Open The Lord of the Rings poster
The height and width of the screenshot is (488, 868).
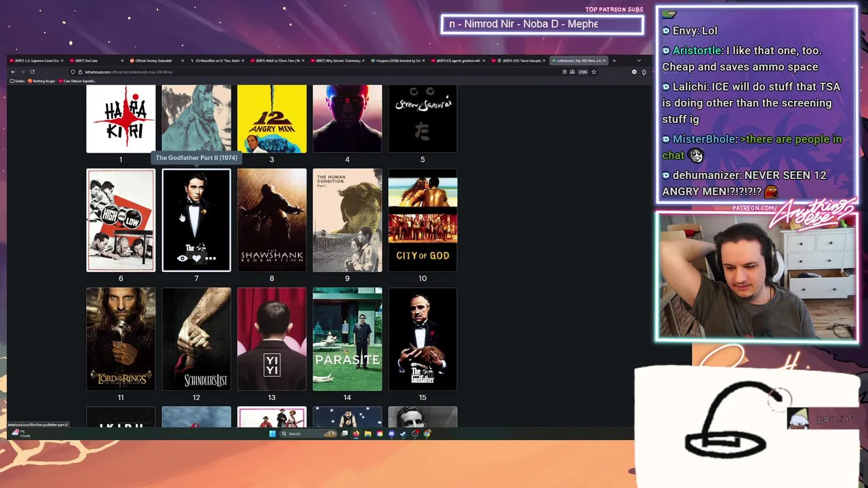(x=121, y=339)
